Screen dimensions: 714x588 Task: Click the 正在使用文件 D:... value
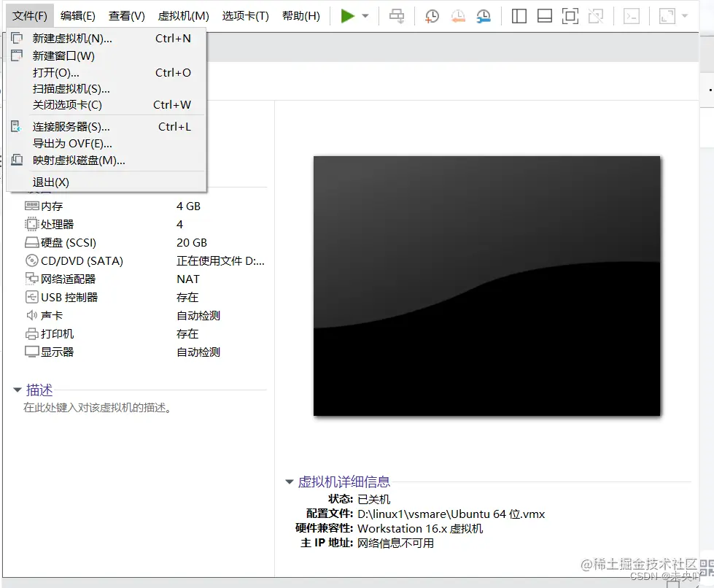click(x=220, y=261)
